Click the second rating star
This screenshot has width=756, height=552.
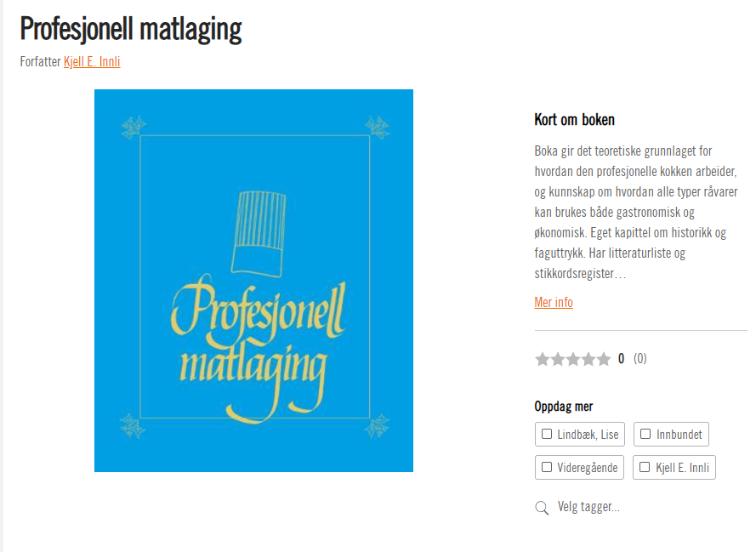(558, 359)
